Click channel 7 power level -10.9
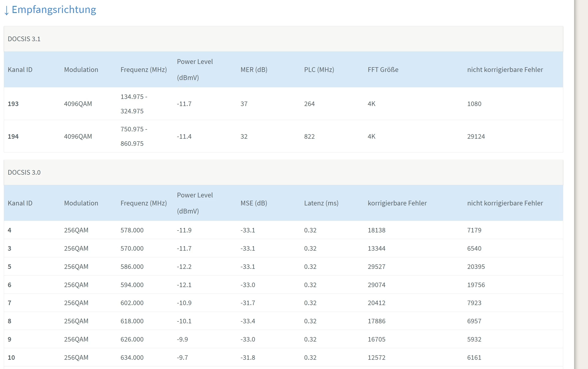 pyautogui.click(x=184, y=303)
